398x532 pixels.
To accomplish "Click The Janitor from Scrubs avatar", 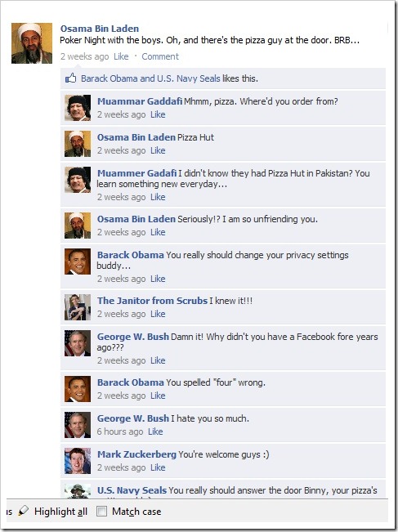I will coord(78,307).
